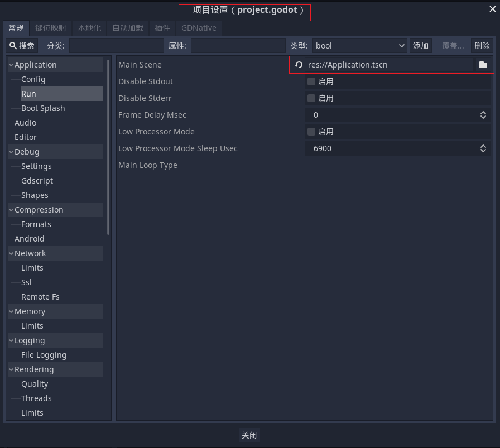The width and height of the screenshot is (500, 448).
Task: Switch to the 键位映射 tab
Action: click(x=51, y=28)
